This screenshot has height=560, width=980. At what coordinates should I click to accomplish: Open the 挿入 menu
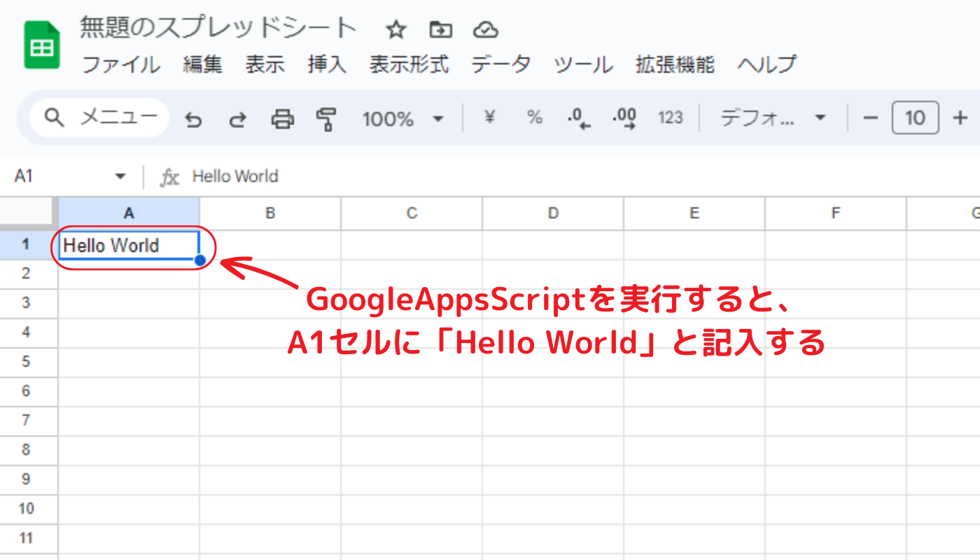(327, 64)
